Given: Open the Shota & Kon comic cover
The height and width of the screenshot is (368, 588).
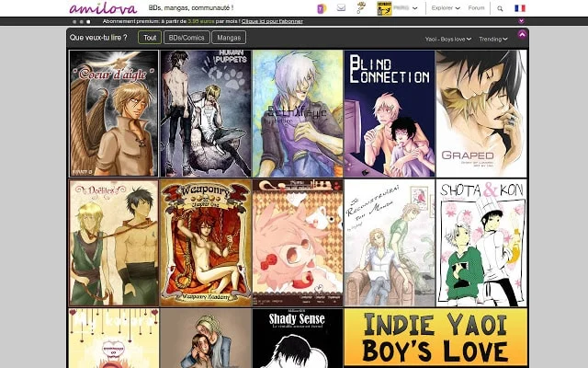Looking at the screenshot, I should coord(481,243).
